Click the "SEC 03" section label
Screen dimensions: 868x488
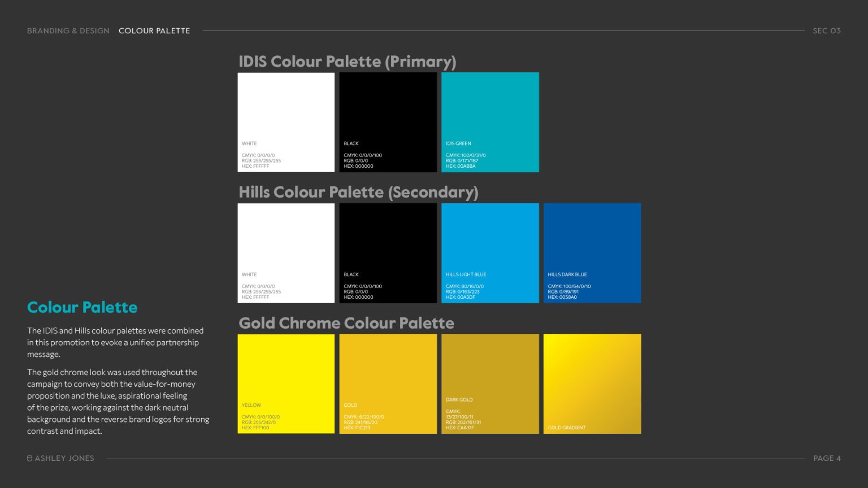click(x=827, y=30)
